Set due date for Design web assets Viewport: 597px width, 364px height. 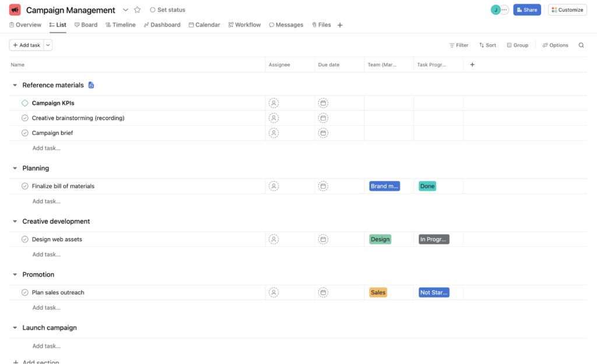323,239
